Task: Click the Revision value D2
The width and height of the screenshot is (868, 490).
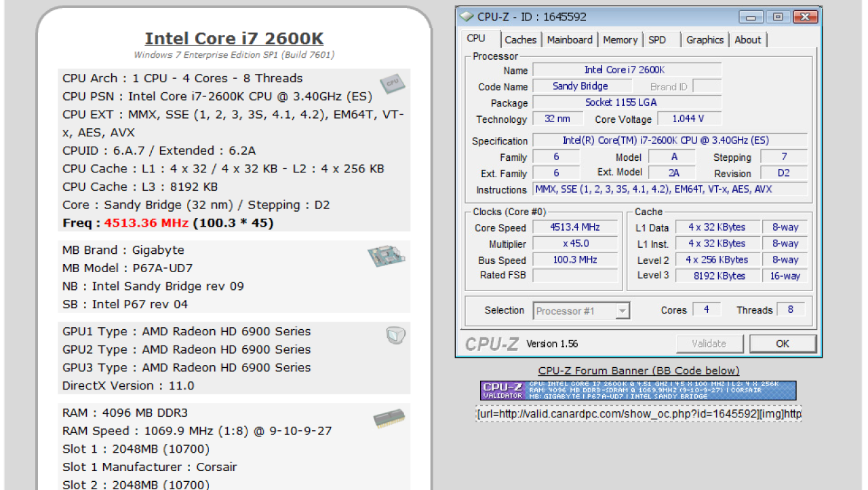Action: click(x=784, y=173)
